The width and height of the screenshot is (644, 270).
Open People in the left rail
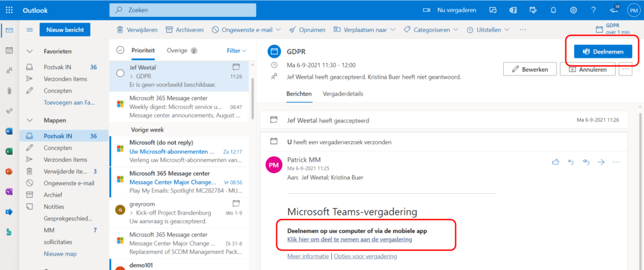[x=9, y=70]
